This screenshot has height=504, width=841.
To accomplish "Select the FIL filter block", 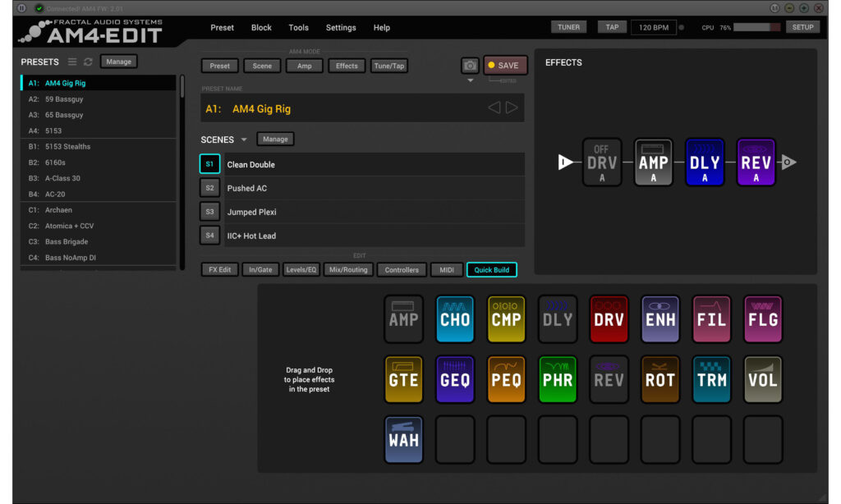I will pyautogui.click(x=711, y=319).
